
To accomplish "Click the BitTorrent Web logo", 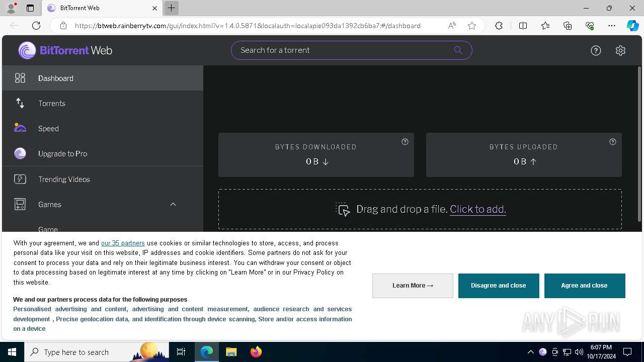I will click(x=65, y=50).
